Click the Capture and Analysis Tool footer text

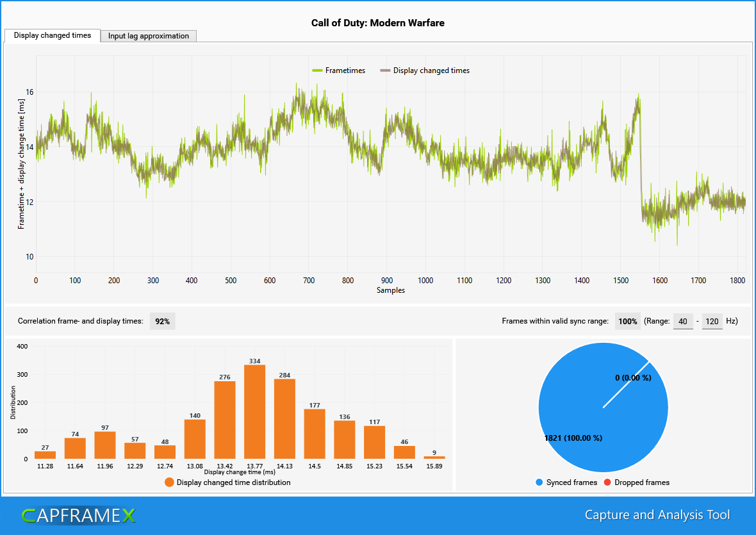(x=657, y=514)
